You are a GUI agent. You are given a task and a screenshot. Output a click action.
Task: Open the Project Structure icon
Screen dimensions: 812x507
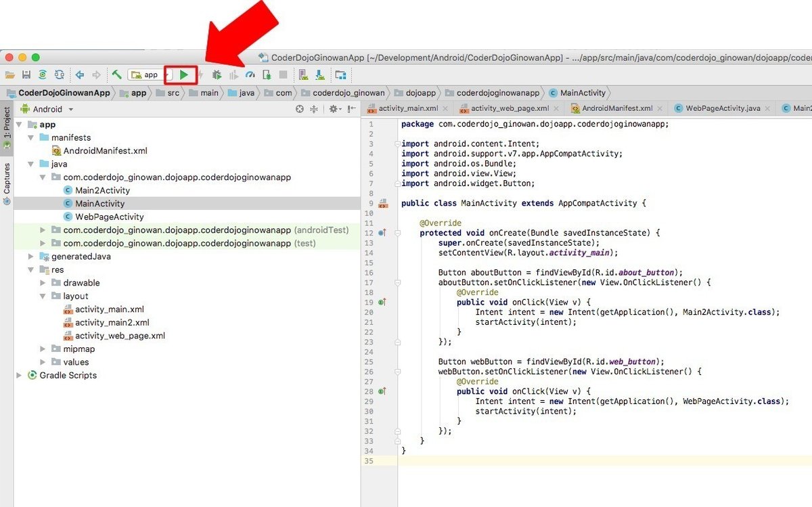pyautogui.click(x=340, y=74)
